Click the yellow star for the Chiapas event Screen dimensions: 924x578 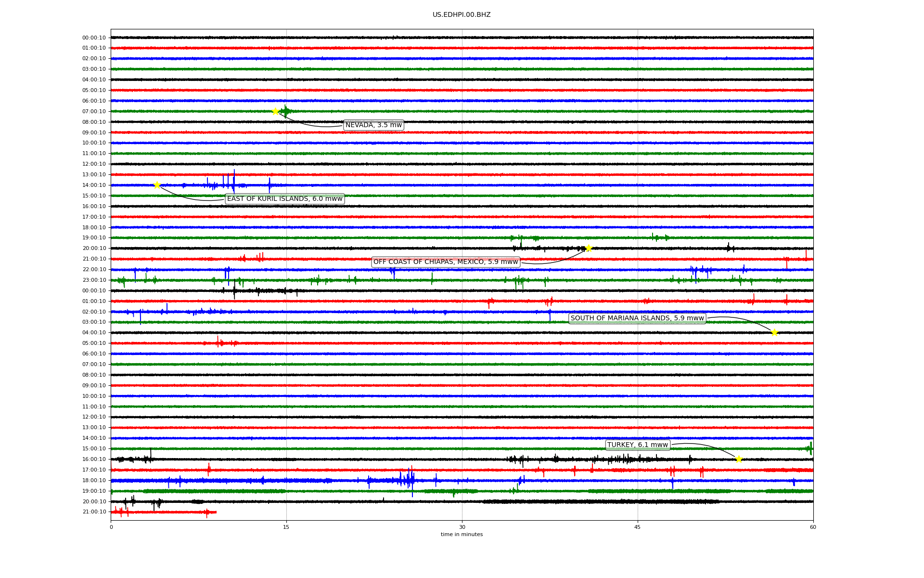tap(589, 248)
